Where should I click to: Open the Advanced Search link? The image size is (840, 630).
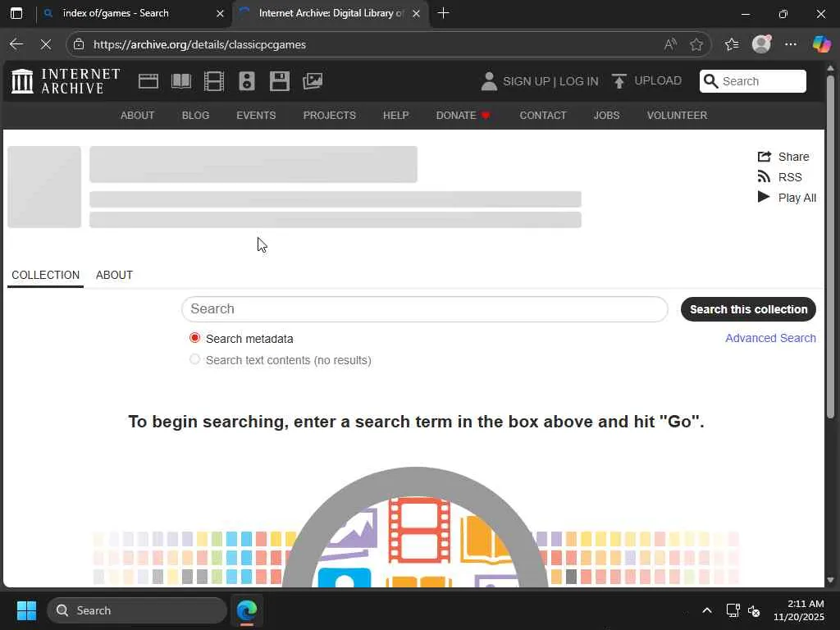pyautogui.click(x=770, y=338)
